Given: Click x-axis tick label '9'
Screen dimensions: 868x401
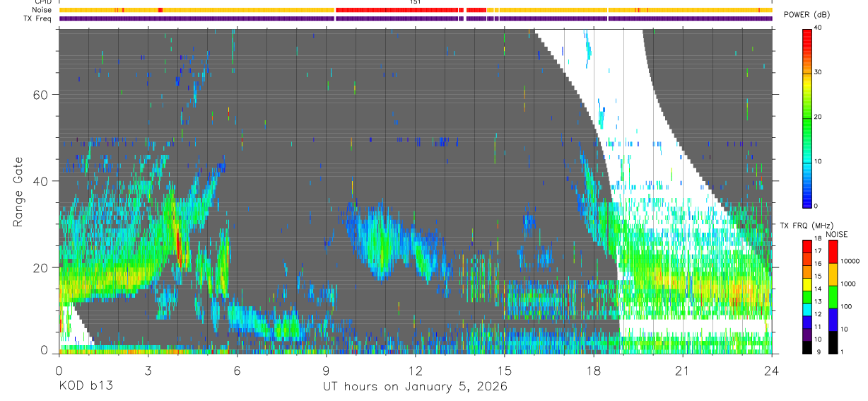Looking at the screenshot, I should [326, 371].
